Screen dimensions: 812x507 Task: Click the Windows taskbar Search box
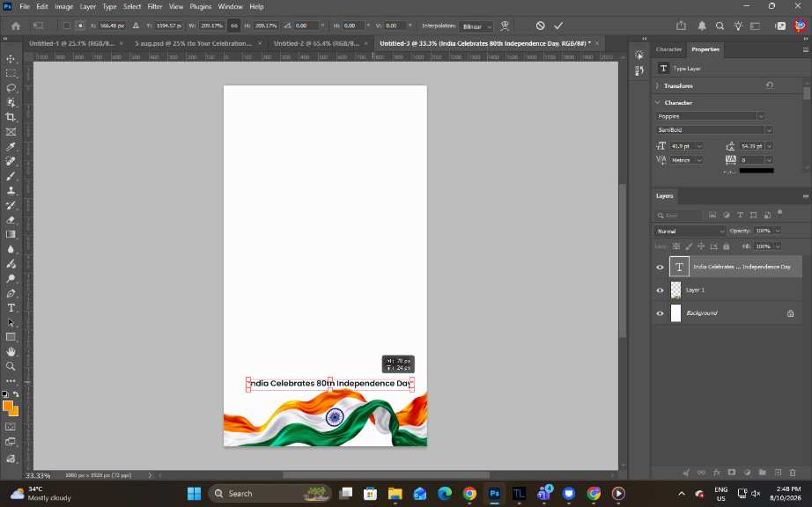click(x=269, y=494)
